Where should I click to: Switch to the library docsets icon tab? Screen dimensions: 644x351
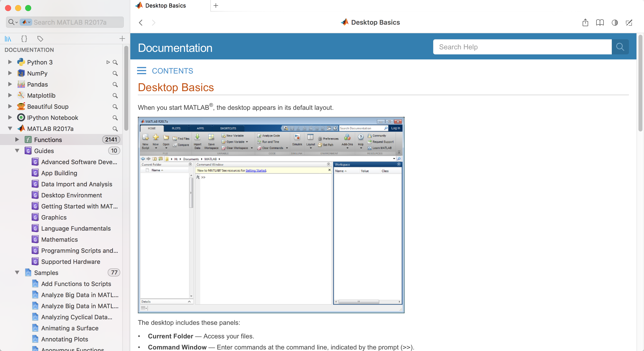pos(8,39)
